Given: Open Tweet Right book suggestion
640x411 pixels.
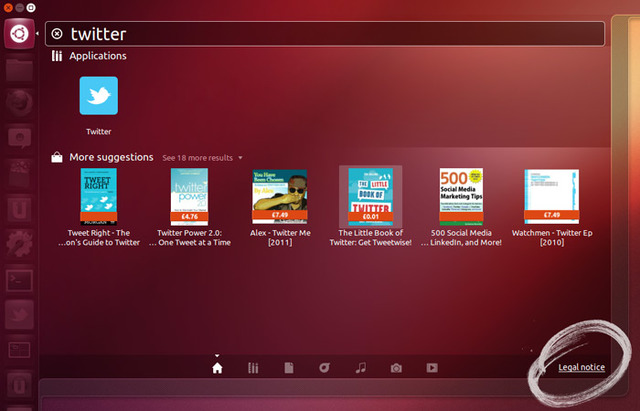Looking at the screenshot, I should coord(99,207).
